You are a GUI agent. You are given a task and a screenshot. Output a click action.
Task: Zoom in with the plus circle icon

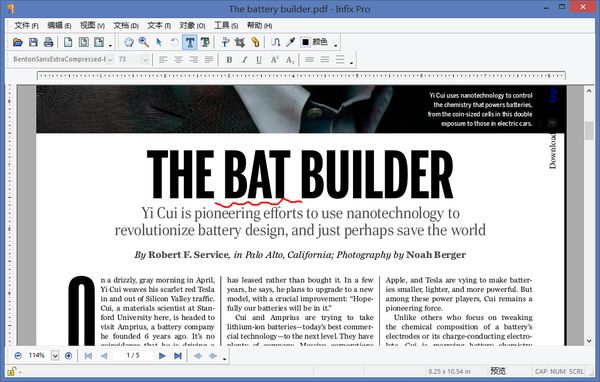[x=68, y=356]
